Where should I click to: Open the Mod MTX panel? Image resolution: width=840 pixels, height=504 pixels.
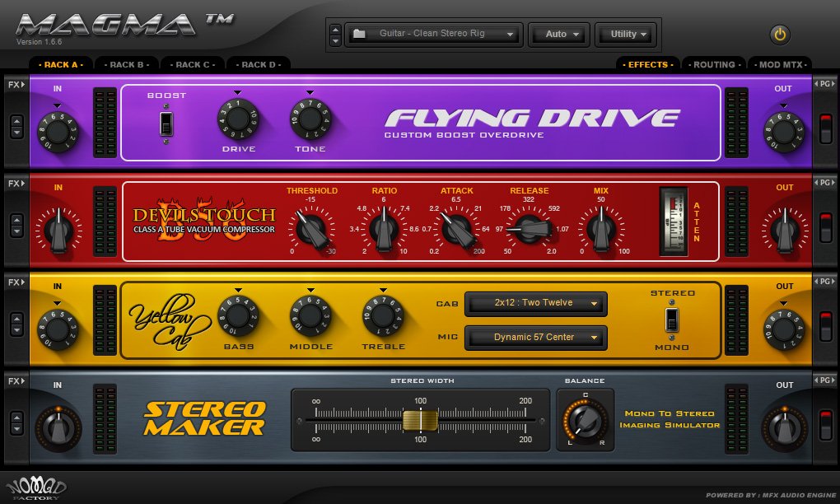pos(780,63)
